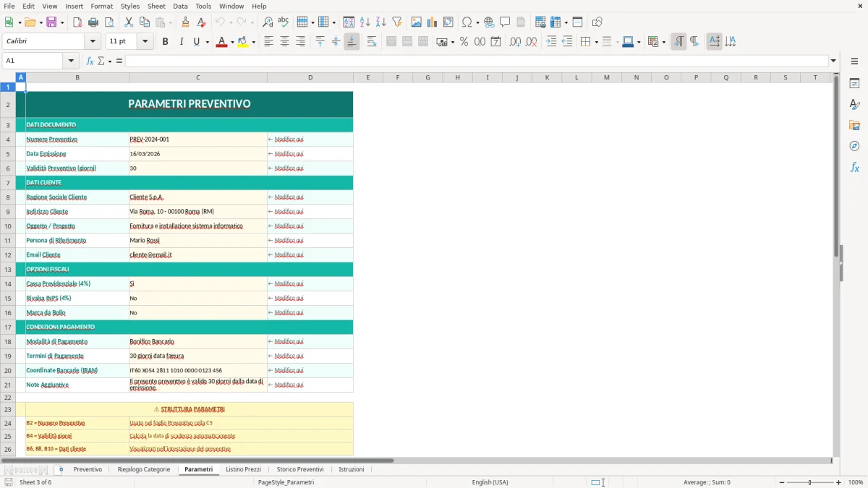Open the background color dropdown arrow
This screenshot has height=488, width=868.
pyautogui.click(x=254, y=42)
